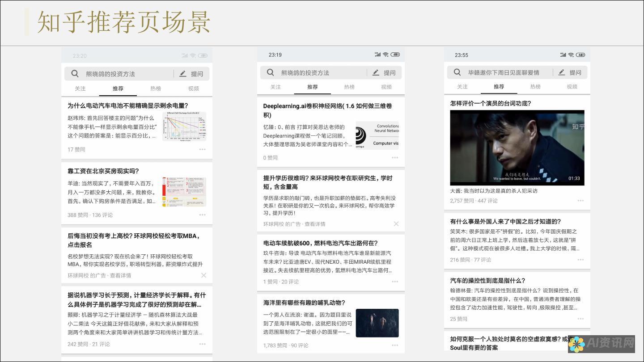This screenshot has height=362, width=644.
Task: Tap 提问 pencil icon in left phone
Action: pyautogui.click(x=183, y=74)
